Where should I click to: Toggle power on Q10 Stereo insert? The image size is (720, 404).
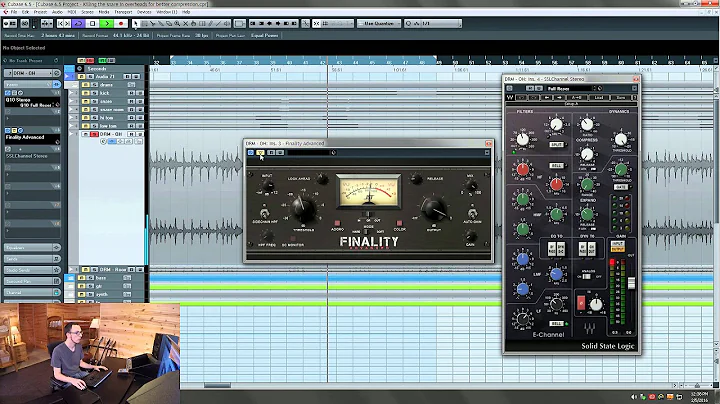point(8,93)
